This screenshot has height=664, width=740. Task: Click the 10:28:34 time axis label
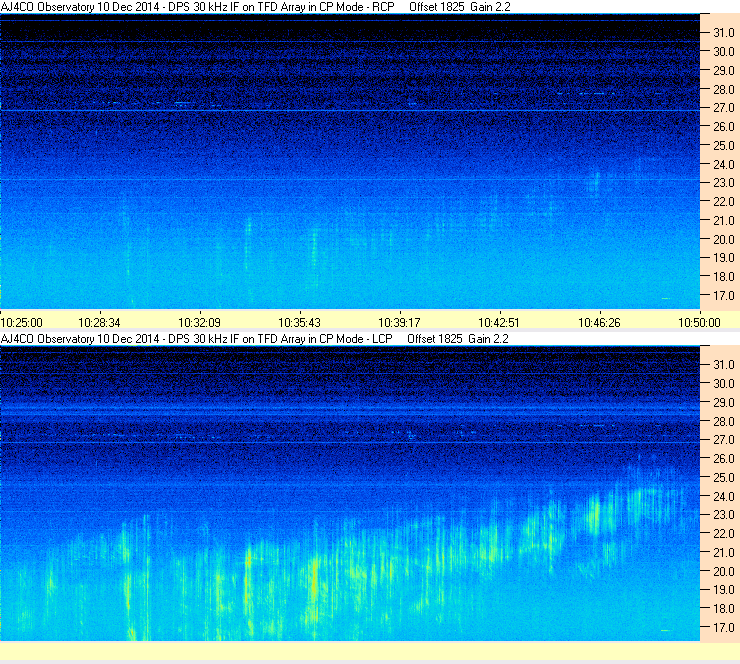click(99, 323)
